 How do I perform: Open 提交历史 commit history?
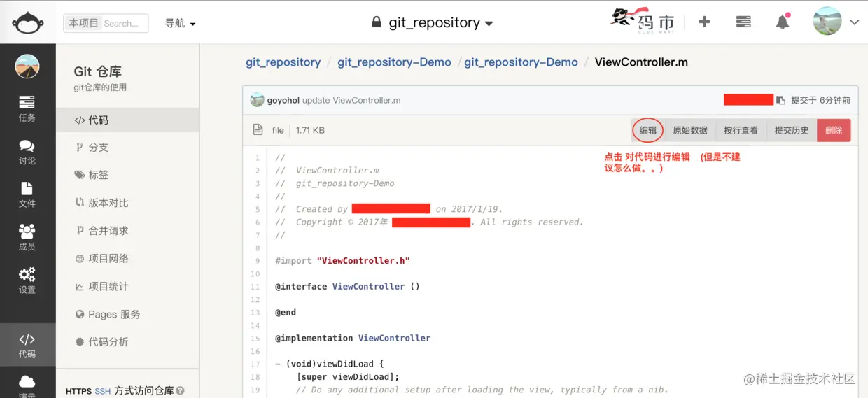click(792, 130)
